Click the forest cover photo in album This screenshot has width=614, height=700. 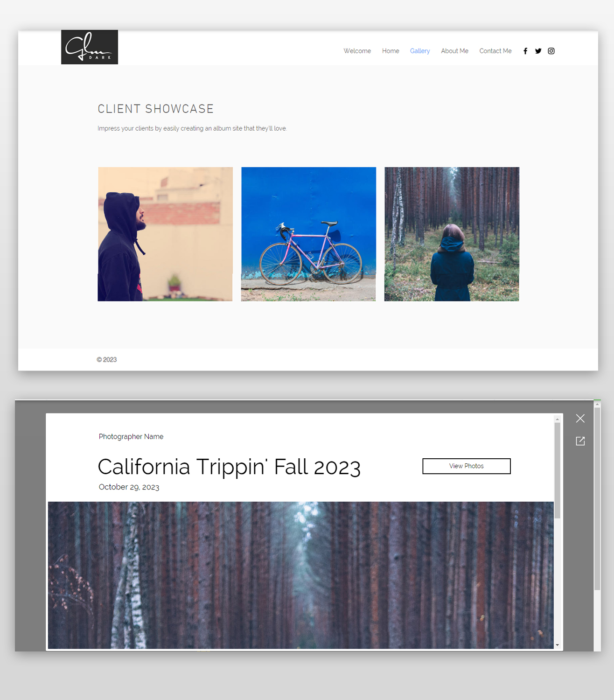coord(301,575)
